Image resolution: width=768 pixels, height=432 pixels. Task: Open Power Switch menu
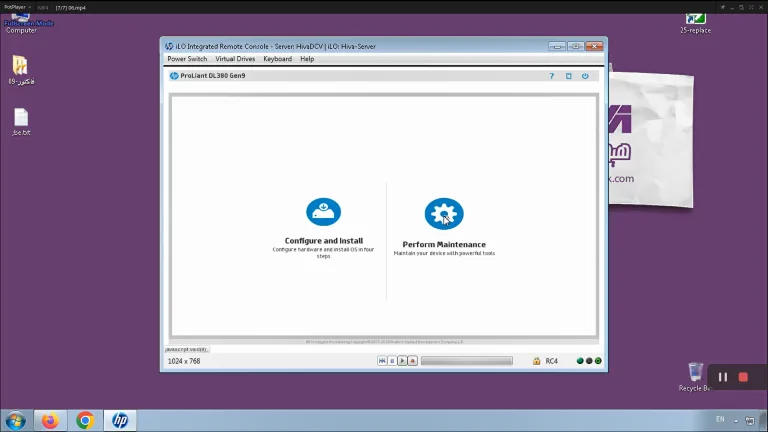click(187, 59)
